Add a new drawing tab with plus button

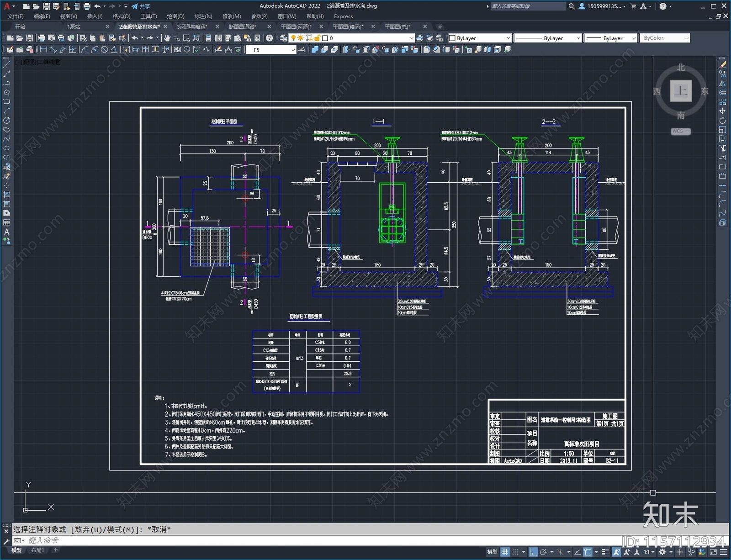pyautogui.click(x=440, y=26)
